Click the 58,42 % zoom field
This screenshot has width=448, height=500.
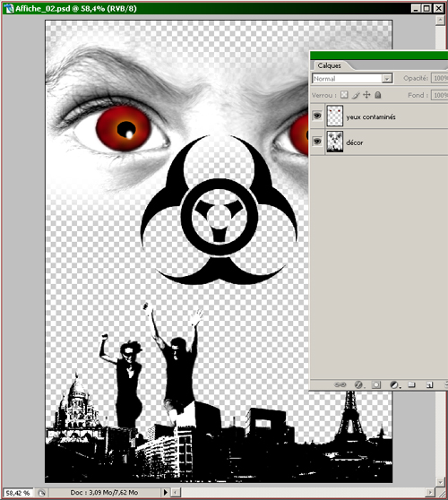(18, 493)
